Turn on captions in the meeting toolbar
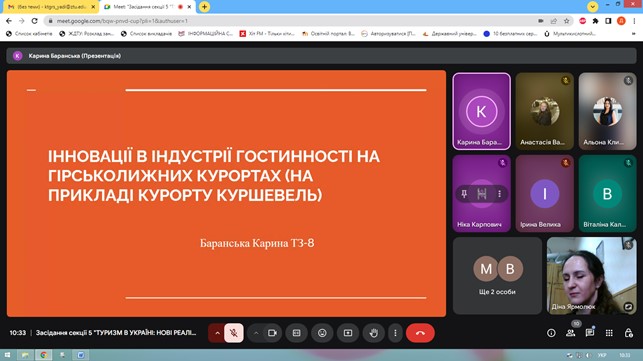This screenshot has width=643, height=361. click(x=296, y=333)
